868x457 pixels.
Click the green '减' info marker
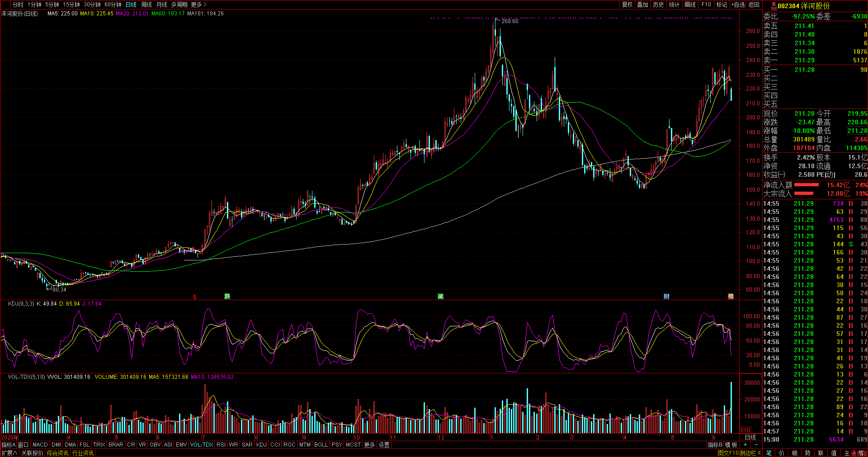pyautogui.click(x=440, y=297)
